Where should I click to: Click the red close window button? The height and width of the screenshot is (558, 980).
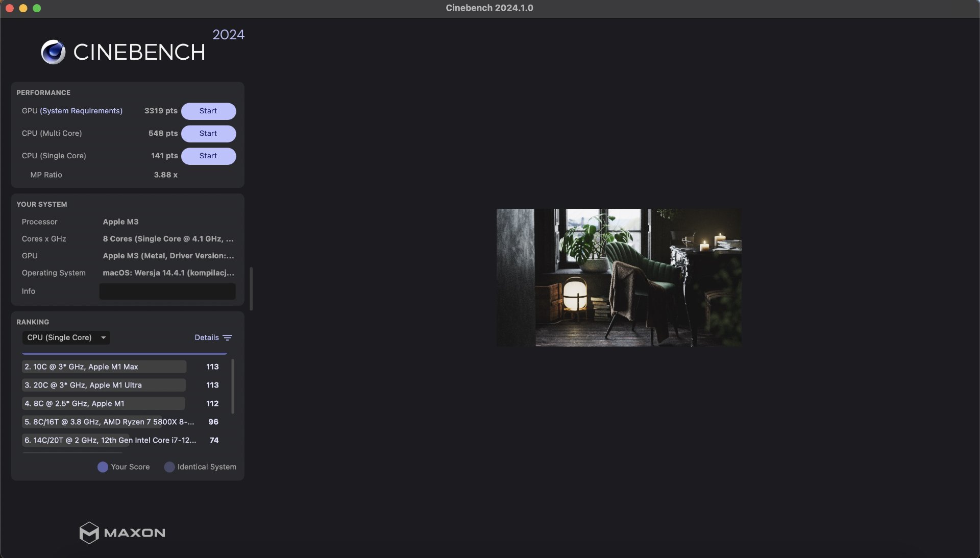[9, 8]
